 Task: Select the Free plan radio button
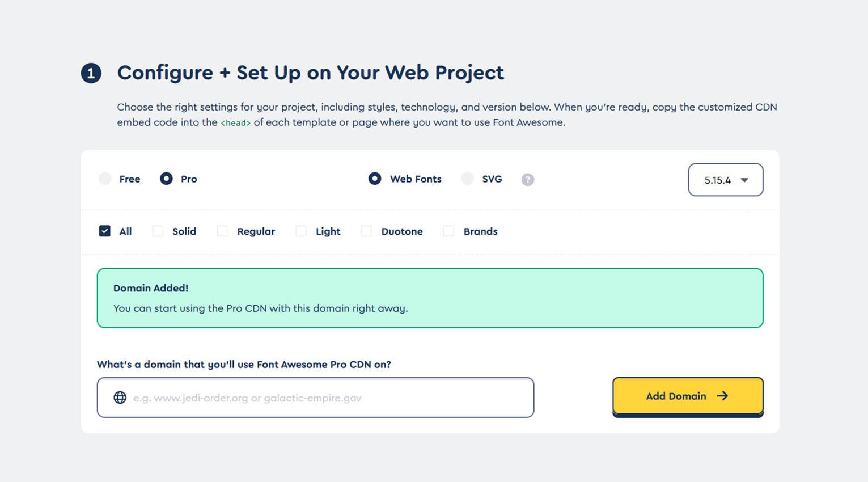(105, 179)
